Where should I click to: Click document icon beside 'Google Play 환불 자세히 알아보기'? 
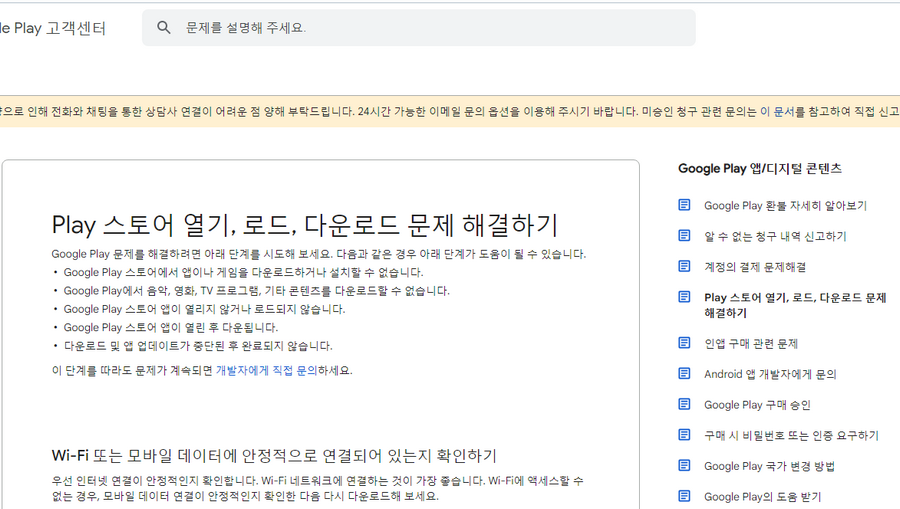(x=684, y=205)
